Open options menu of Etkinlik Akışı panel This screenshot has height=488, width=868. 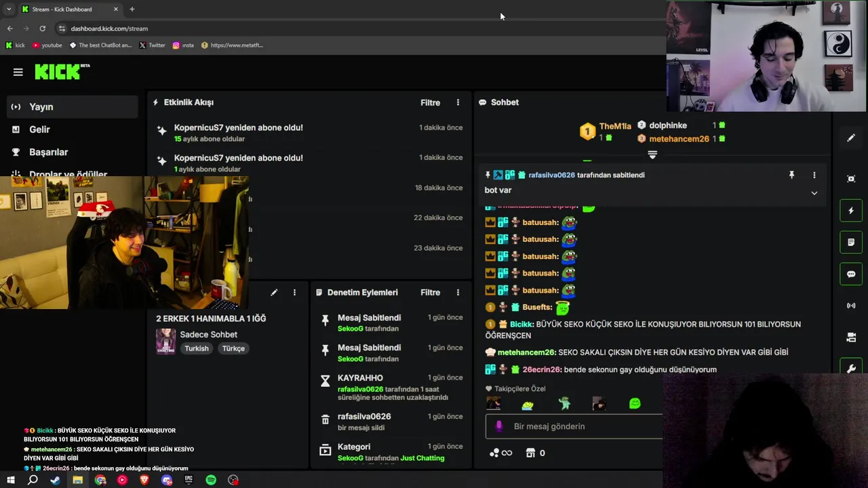click(x=458, y=102)
